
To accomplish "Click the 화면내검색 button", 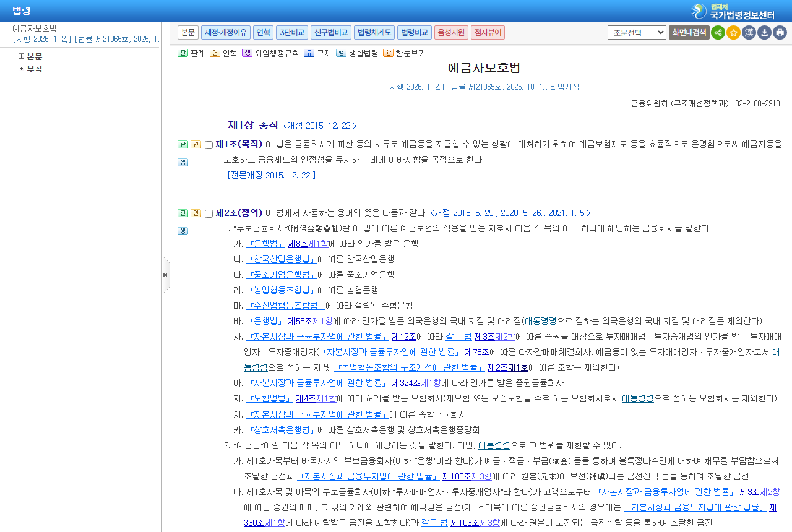I will pyautogui.click(x=689, y=33).
